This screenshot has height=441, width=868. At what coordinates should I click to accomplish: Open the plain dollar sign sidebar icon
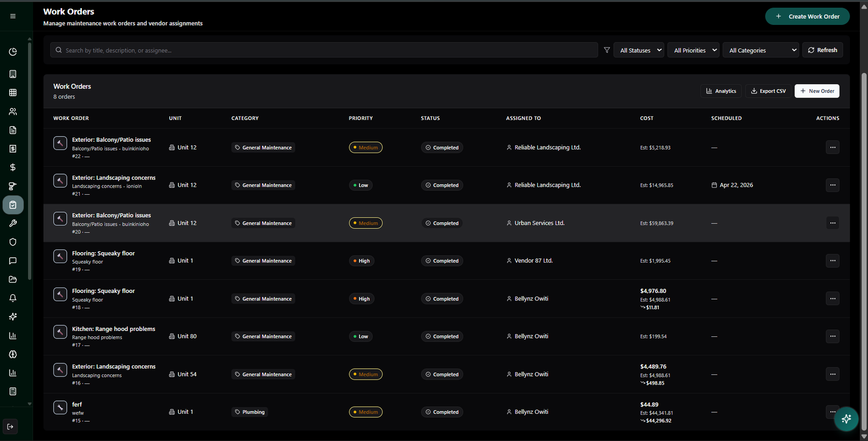pyautogui.click(x=13, y=167)
